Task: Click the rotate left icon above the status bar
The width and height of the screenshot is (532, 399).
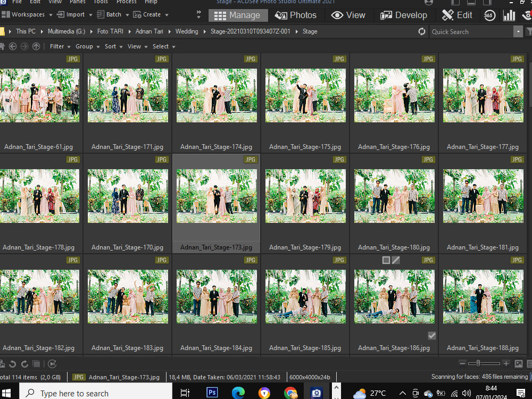Action: (x=12, y=364)
